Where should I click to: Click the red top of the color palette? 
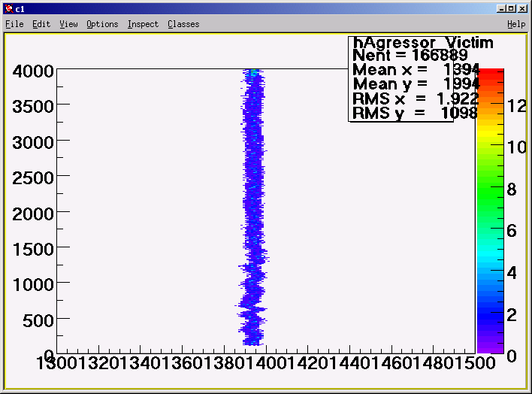[490, 75]
